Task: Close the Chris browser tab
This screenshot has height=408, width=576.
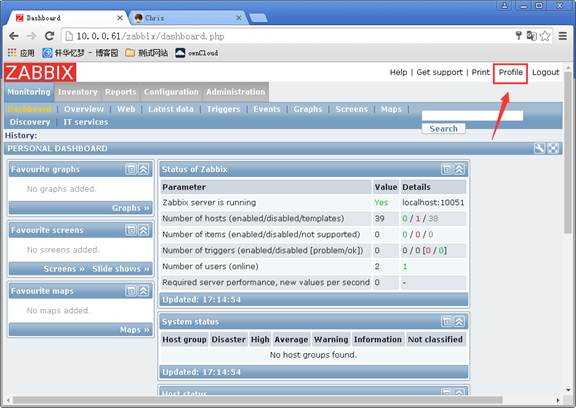Action: (239, 18)
